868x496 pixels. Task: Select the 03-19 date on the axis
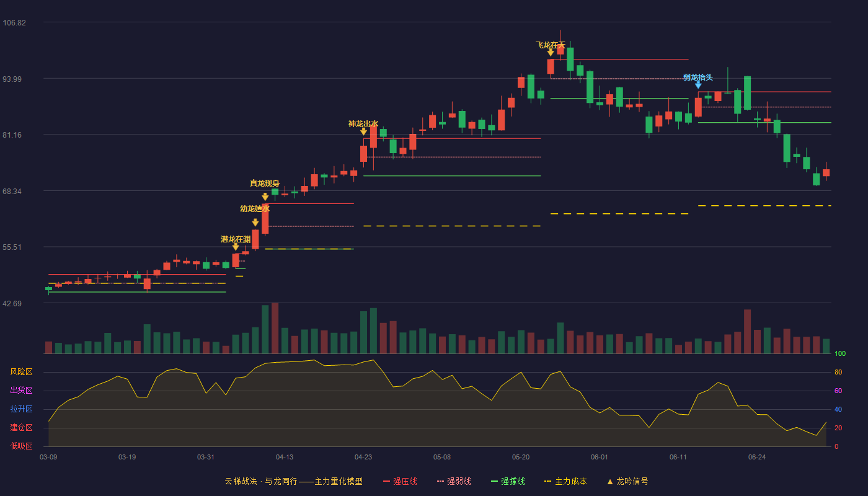(x=127, y=457)
